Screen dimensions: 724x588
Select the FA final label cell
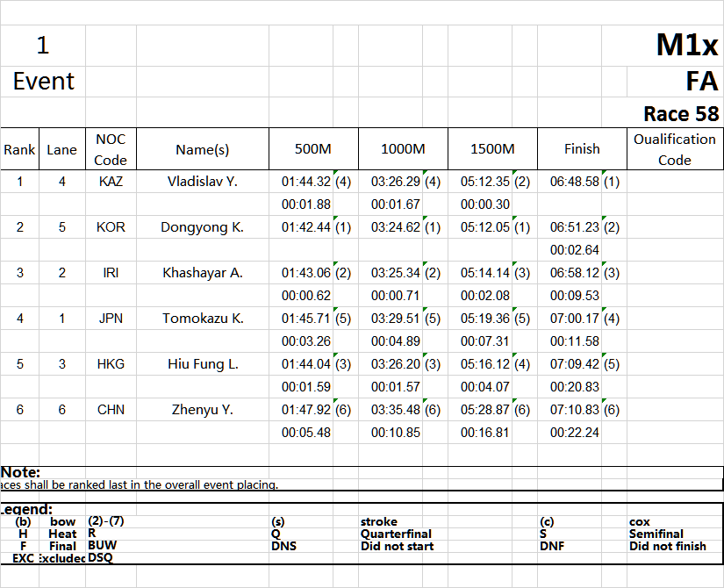pyautogui.click(x=701, y=82)
